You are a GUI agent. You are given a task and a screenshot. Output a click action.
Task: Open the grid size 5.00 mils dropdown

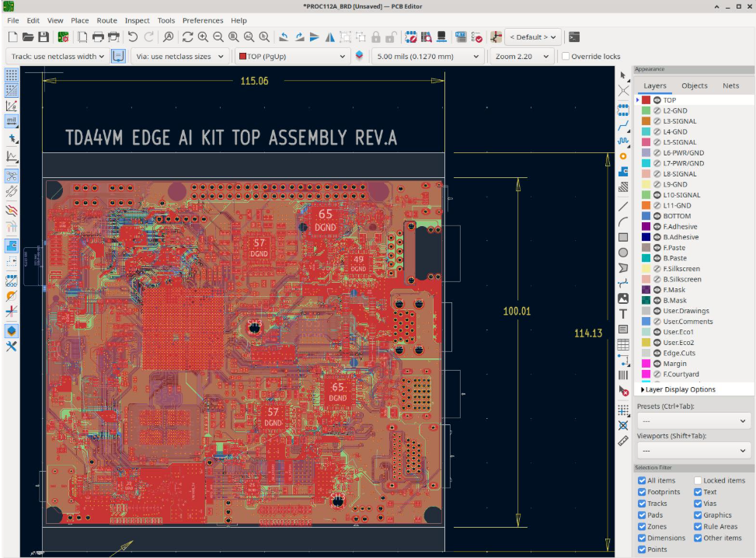click(427, 57)
